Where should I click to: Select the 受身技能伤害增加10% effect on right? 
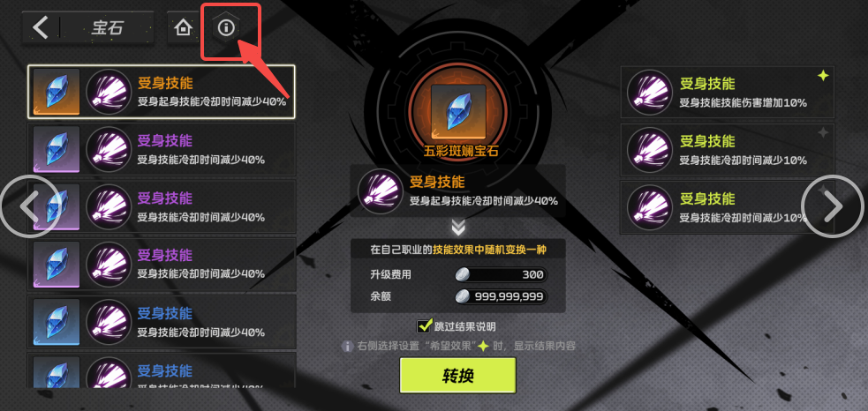[x=727, y=92]
